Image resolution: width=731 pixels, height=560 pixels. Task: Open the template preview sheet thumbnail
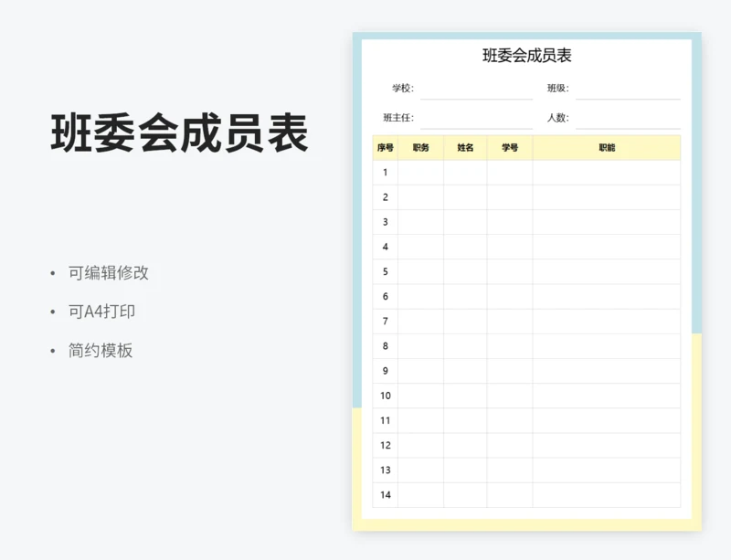(x=527, y=281)
